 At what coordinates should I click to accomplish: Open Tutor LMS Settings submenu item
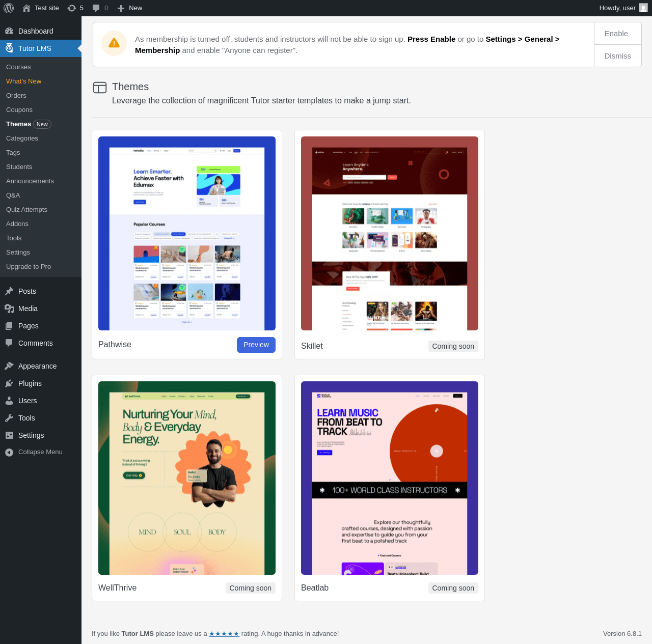tap(18, 253)
